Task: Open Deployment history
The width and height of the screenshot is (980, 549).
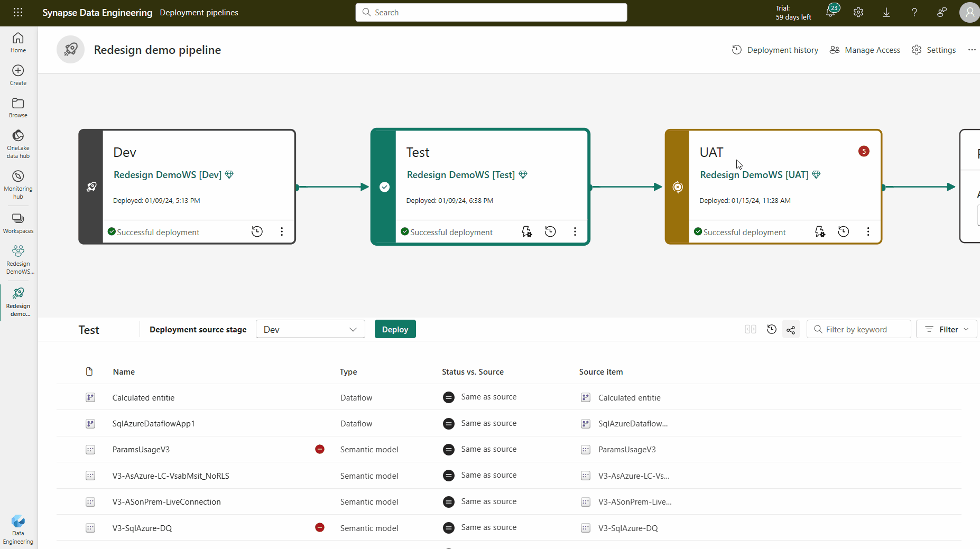Action: [775, 50]
